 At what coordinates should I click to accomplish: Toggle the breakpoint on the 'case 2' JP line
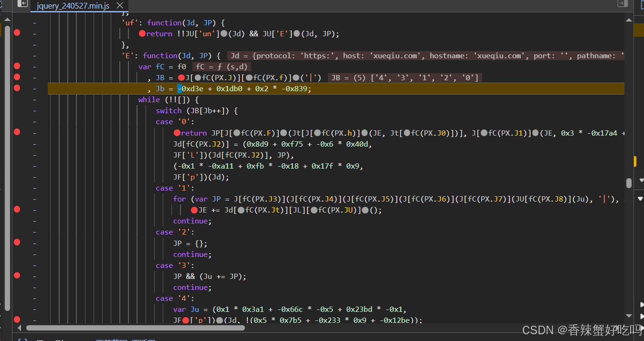(17, 243)
